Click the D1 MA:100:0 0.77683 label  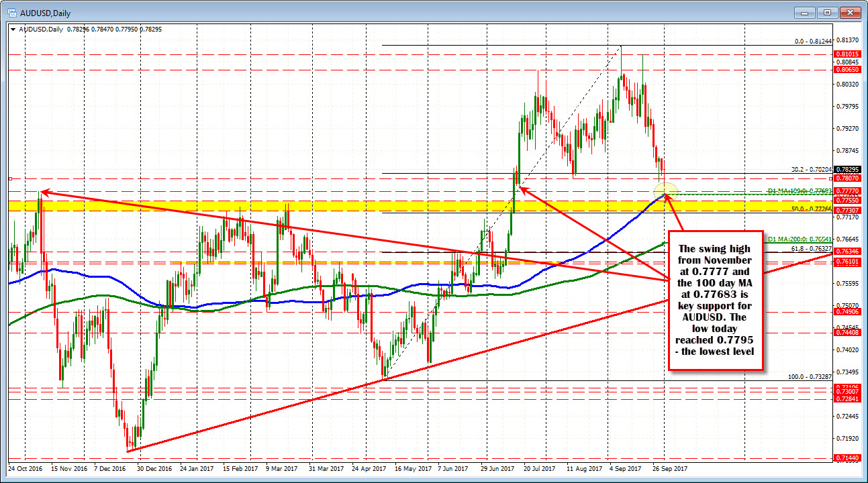800,191
